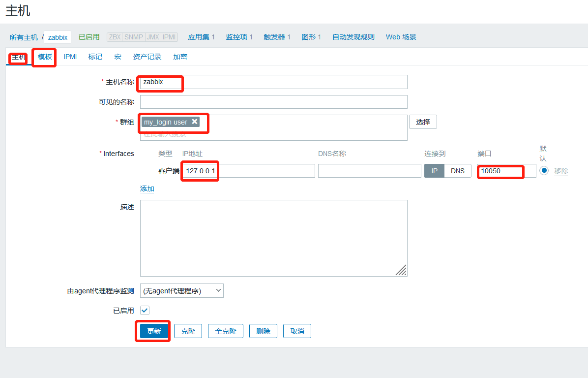Click the 更新 button
This screenshot has width=588, height=378.
coord(154,331)
